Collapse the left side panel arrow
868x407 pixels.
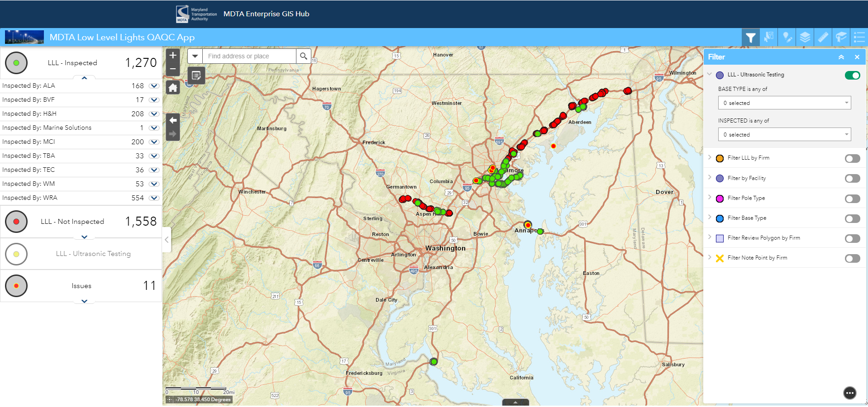[x=167, y=240]
